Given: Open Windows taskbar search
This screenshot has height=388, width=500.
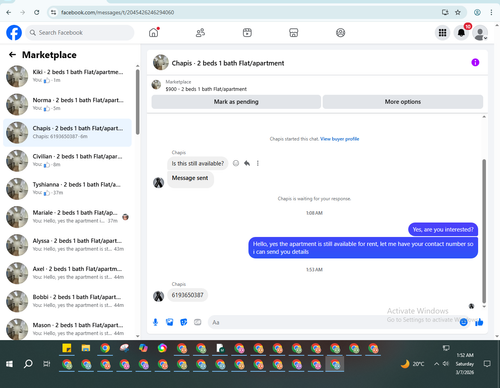Looking at the screenshot, I should 28,364.
